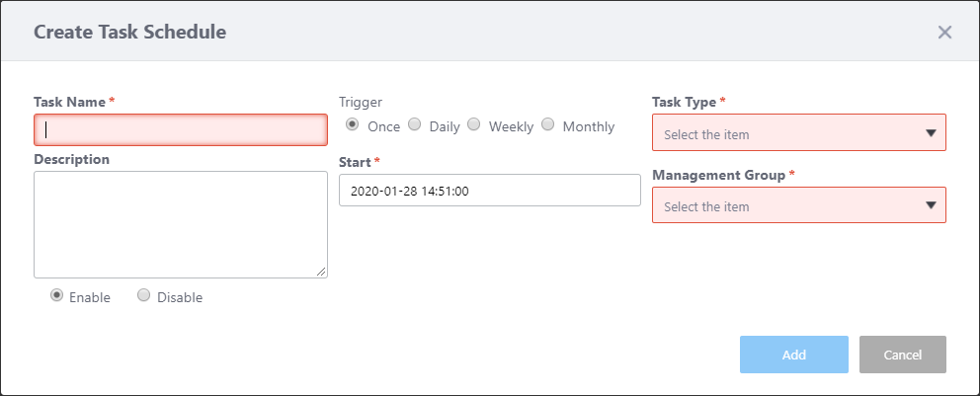Click inside the Description text area

pos(181,224)
